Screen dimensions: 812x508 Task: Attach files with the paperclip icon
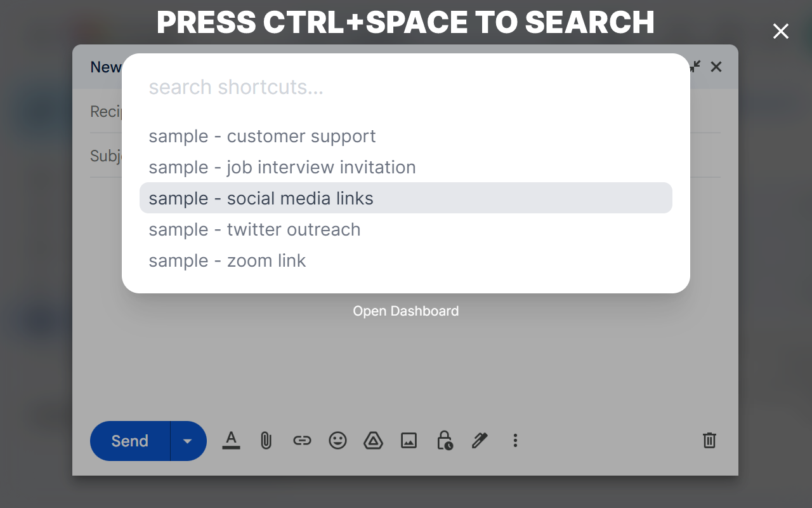[266, 440]
